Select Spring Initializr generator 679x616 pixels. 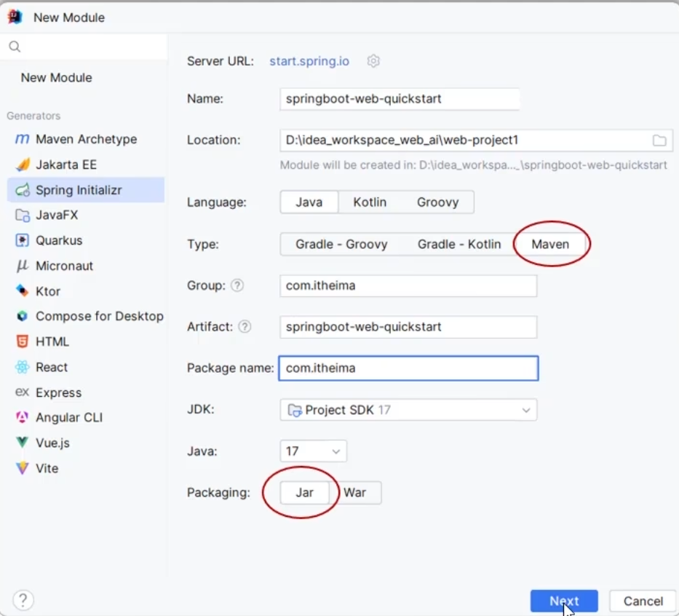click(x=86, y=190)
